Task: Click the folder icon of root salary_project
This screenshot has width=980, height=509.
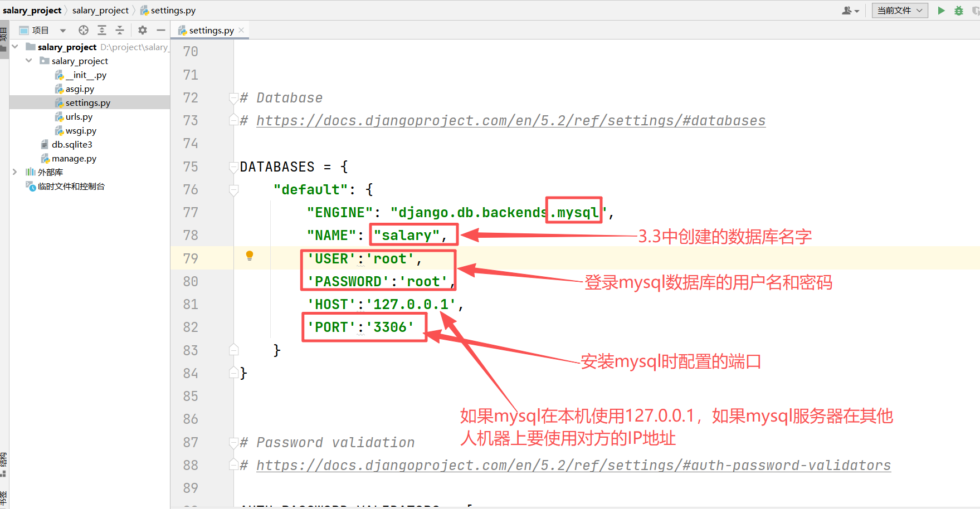Action: (x=31, y=47)
